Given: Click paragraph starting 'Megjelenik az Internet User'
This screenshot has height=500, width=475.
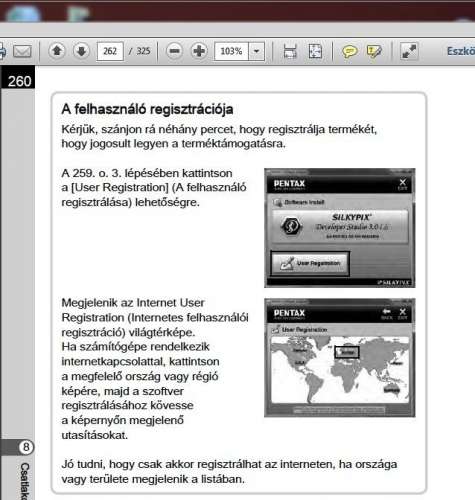Looking at the screenshot, I should 155,369.
